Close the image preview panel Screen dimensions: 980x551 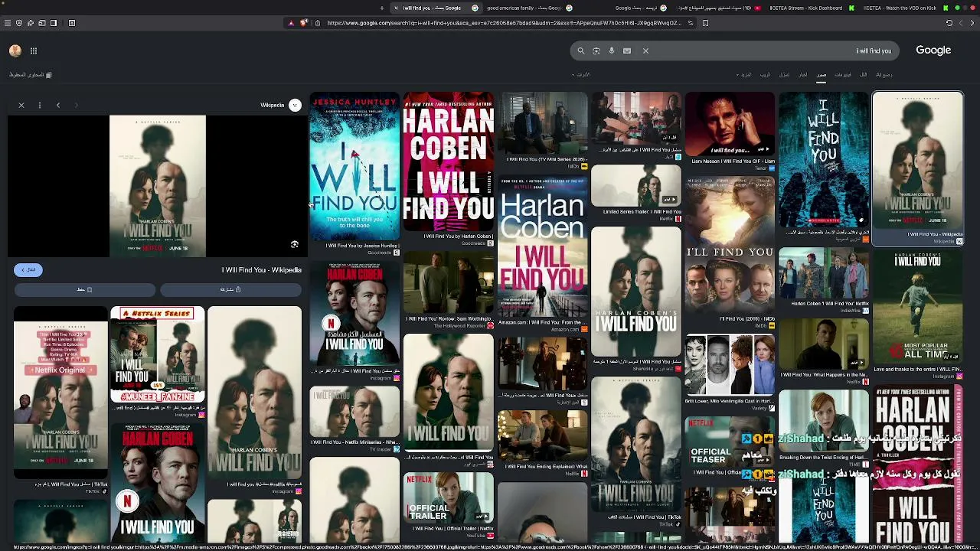pos(21,105)
